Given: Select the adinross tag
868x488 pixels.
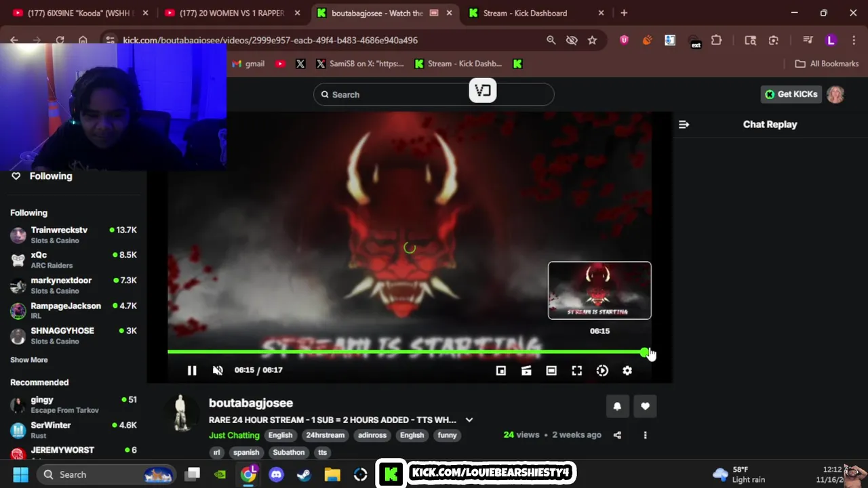Looking at the screenshot, I should click(372, 435).
